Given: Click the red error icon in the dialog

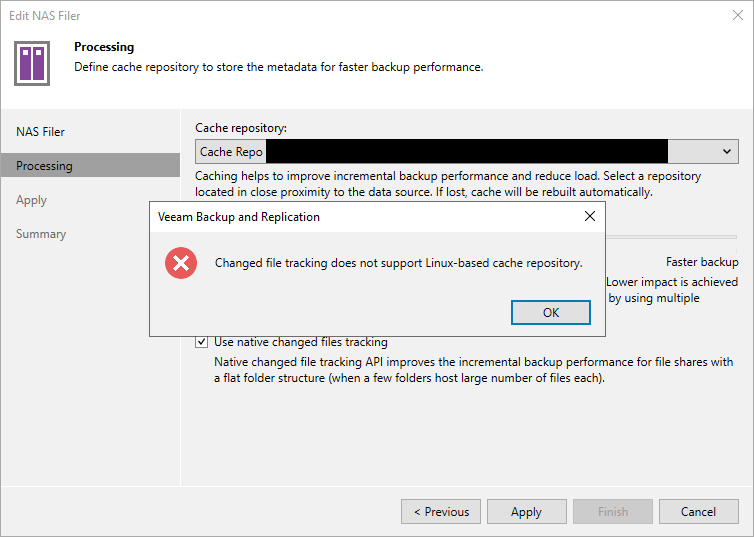Looking at the screenshot, I should pyautogui.click(x=181, y=263).
